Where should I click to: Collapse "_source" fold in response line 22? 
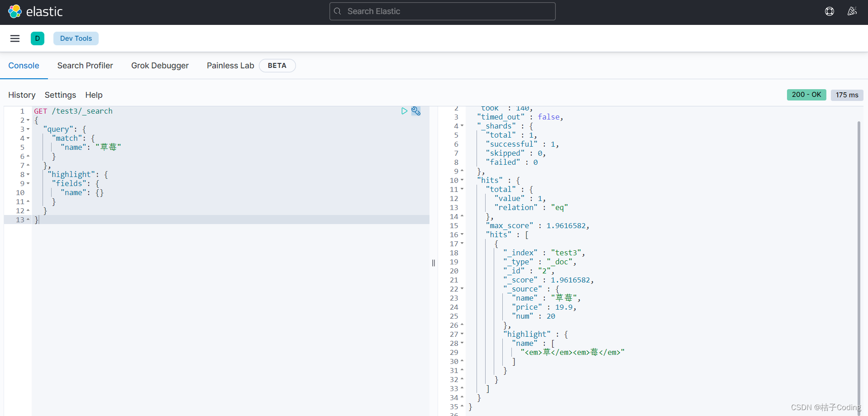pyautogui.click(x=462, y=289)
